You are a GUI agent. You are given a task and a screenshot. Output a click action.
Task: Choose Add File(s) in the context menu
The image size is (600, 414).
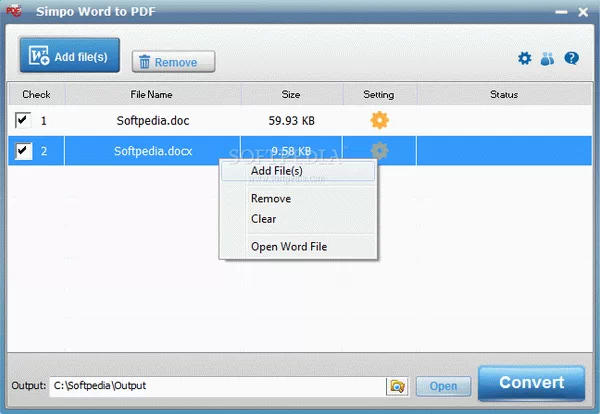click(298, 171)
